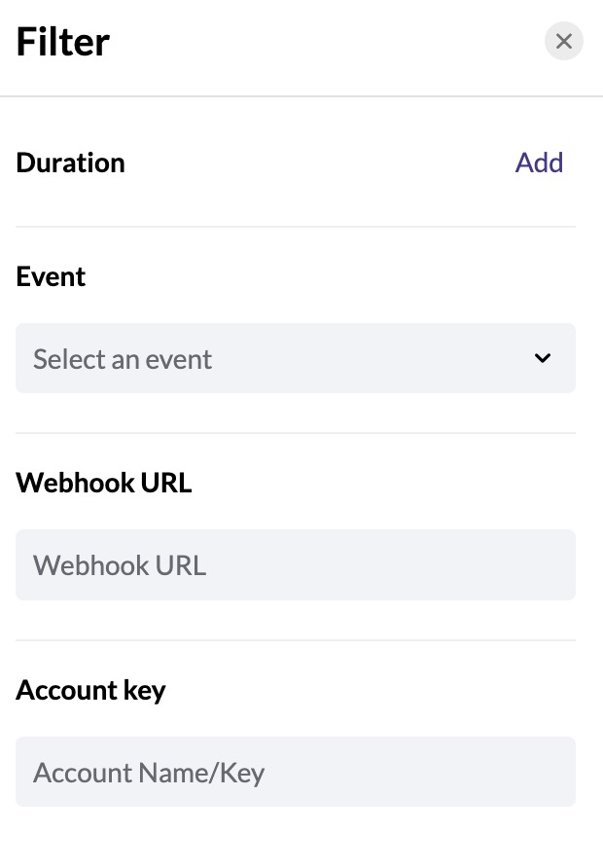
Task: Click the down chevron icon in Event box
Action: tap(543, 358)
